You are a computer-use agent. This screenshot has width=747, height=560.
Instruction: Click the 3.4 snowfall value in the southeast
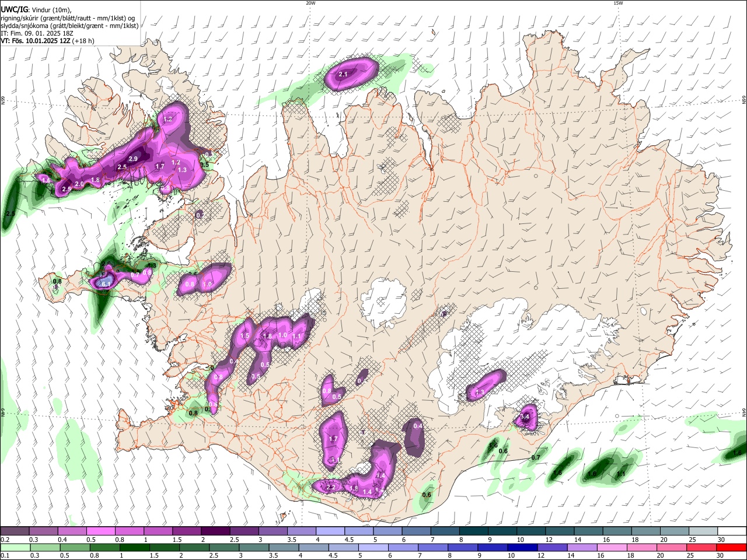pyautogui.click(x=525, y=417)
